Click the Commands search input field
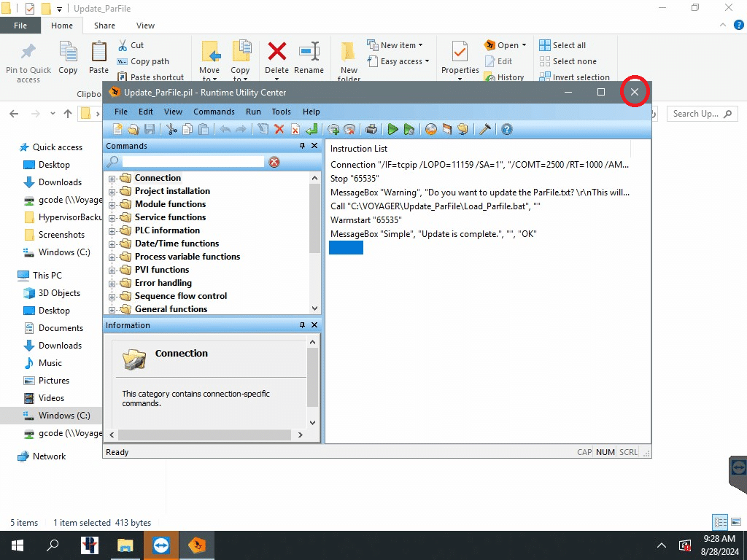The image size is (747, 560). click(193, 162)
